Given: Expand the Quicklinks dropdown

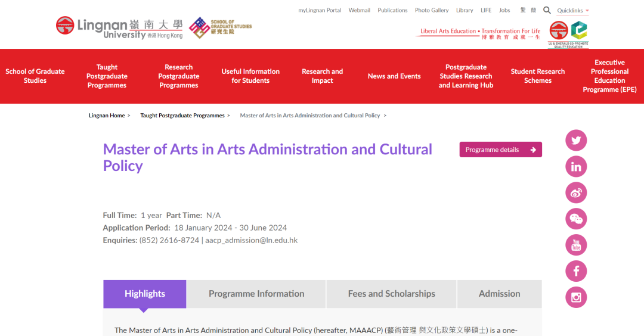Looking at the screenshot, I should pyautogui.click(x=573, y=11).
